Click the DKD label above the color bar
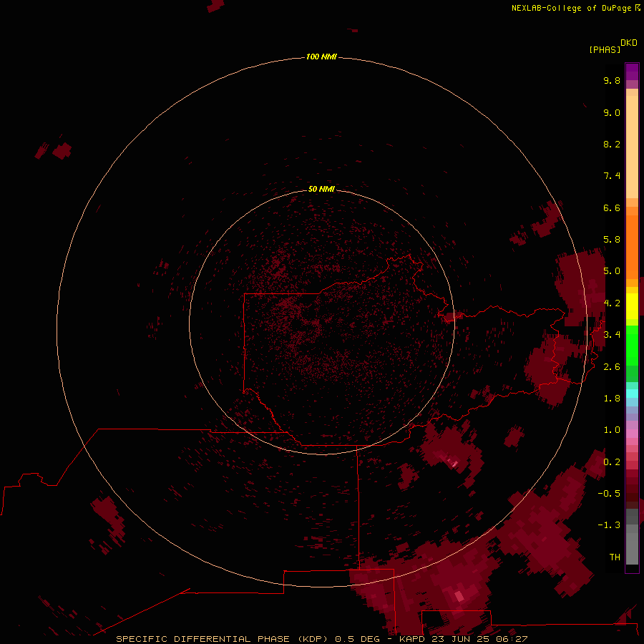The width and height of the screenshot is (644, 644). 629,43
